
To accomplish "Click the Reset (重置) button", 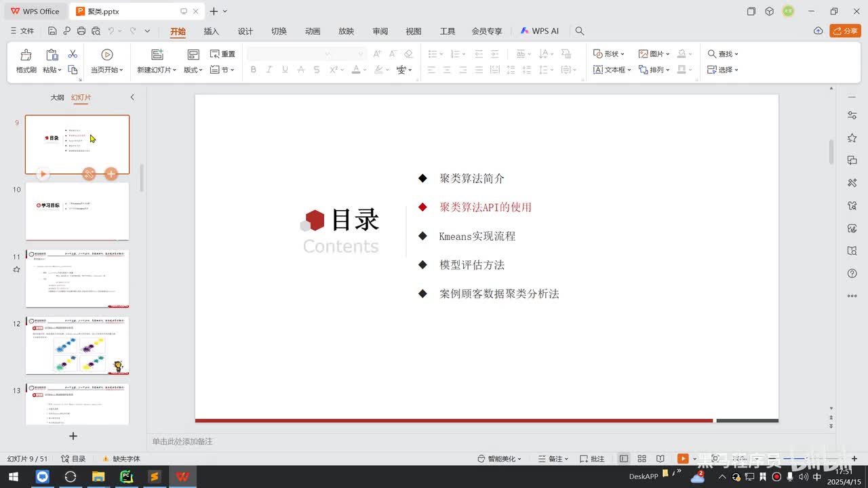I will [222, 54].
